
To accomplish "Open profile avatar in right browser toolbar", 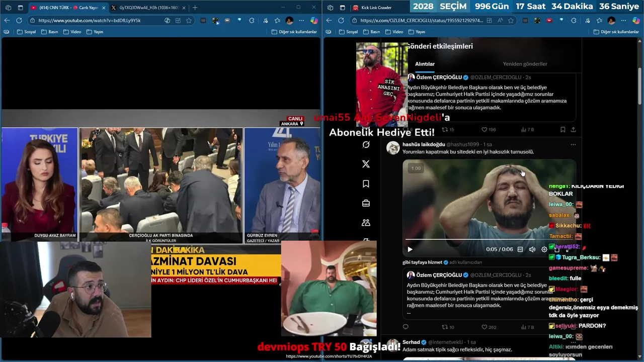I will coord(611,21).
